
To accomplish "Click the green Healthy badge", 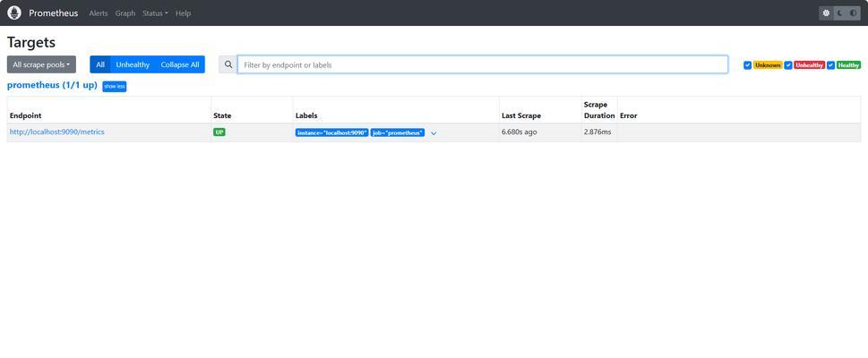I will [x=848, y=65].
